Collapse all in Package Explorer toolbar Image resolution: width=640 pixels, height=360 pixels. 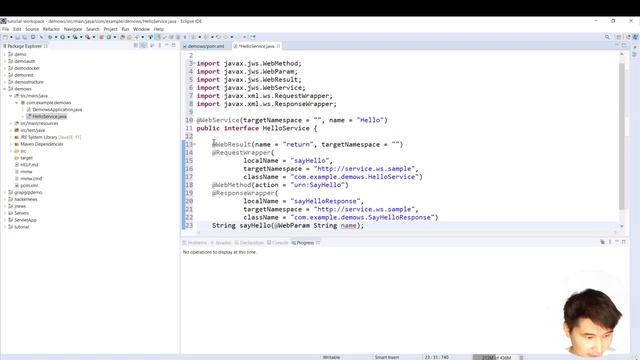136,46
